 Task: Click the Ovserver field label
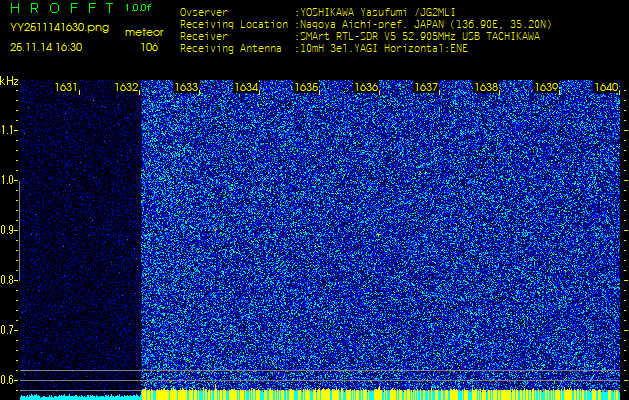(x=204, y=12)
